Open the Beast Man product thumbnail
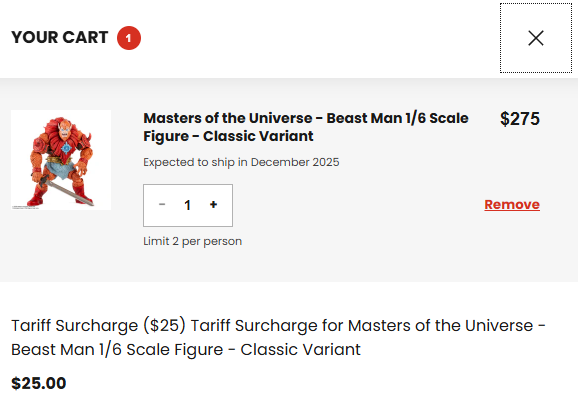The height and width of the screenshot is (399, 578). point(61,160)
